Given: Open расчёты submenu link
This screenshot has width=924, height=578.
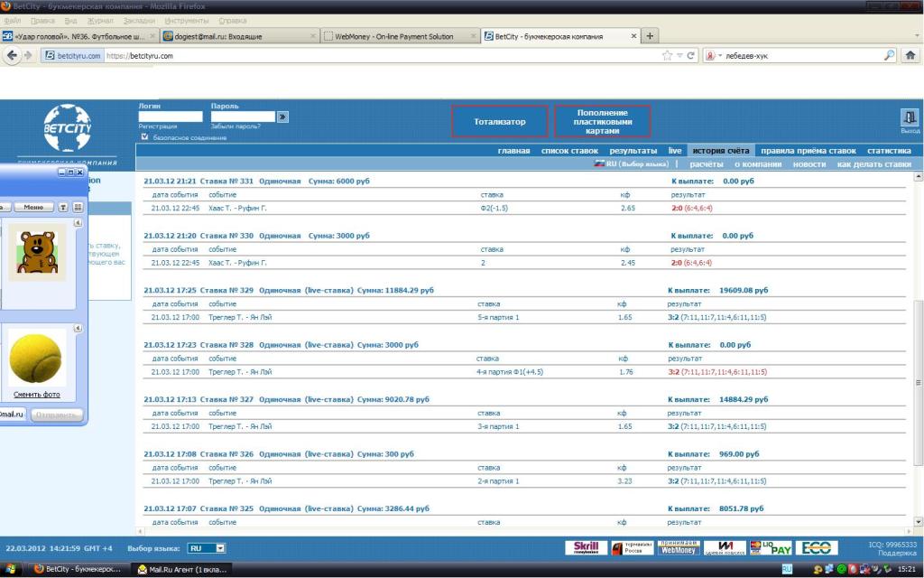Looking at the screenshot, I should tap(706, 164).
